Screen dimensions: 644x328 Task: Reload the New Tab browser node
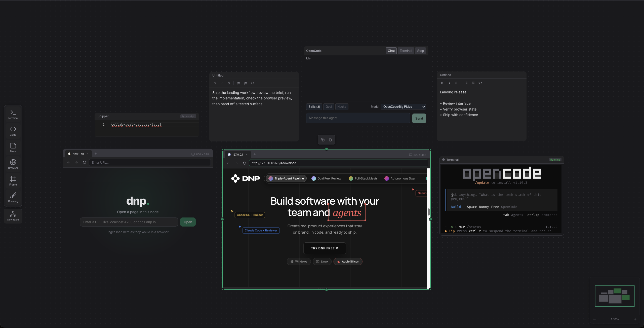(85, 162)
